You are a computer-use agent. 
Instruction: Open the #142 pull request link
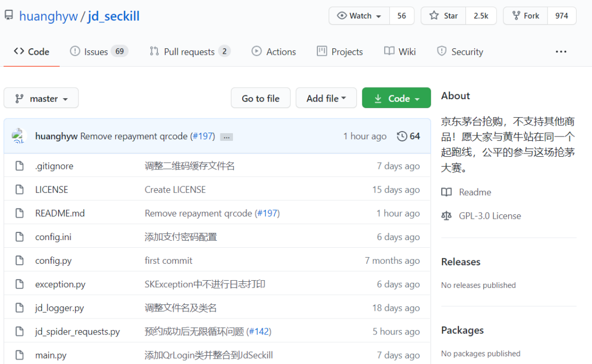[x=259, y=332]
